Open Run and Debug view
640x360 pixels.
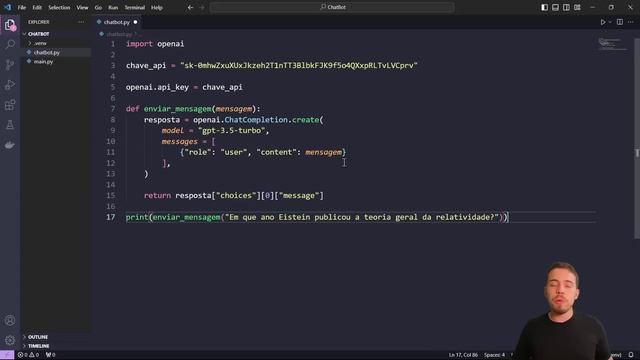click(x=10, y=84)
